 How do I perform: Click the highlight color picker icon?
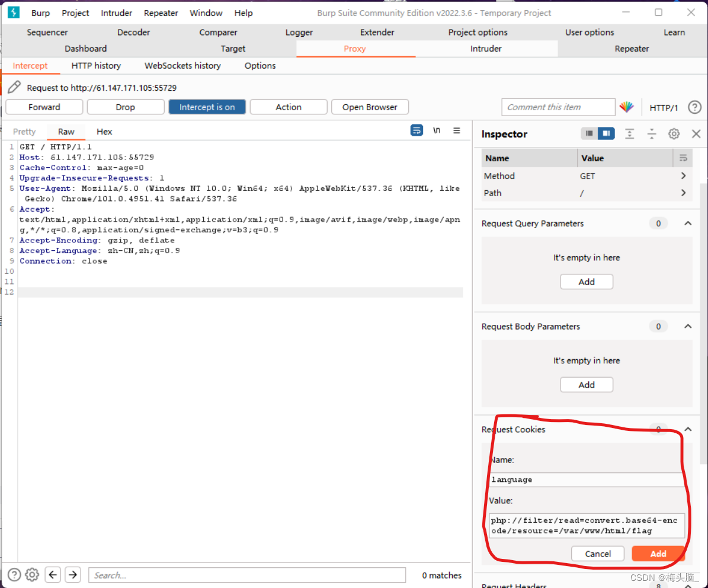coord(626,107)
